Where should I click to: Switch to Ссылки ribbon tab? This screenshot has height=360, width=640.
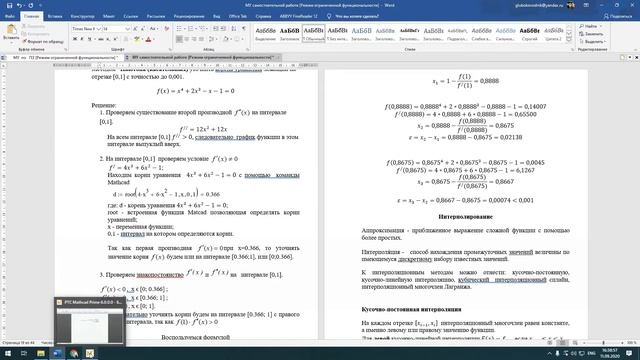coord(131,16)
